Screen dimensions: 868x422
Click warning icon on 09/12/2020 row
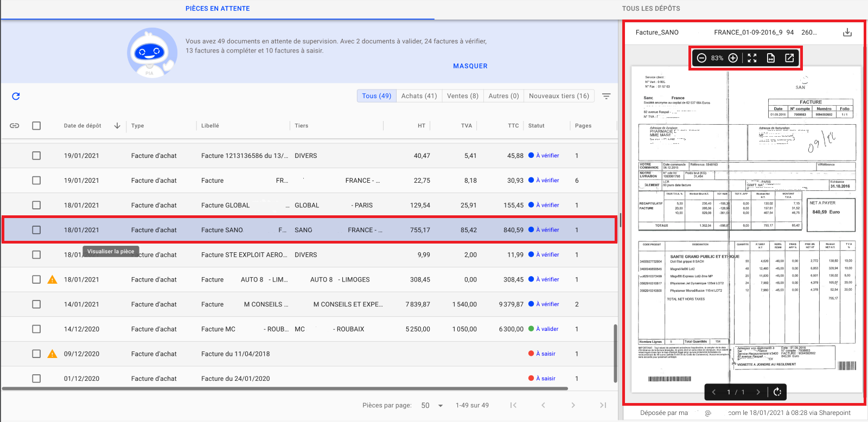click(52, 354)
